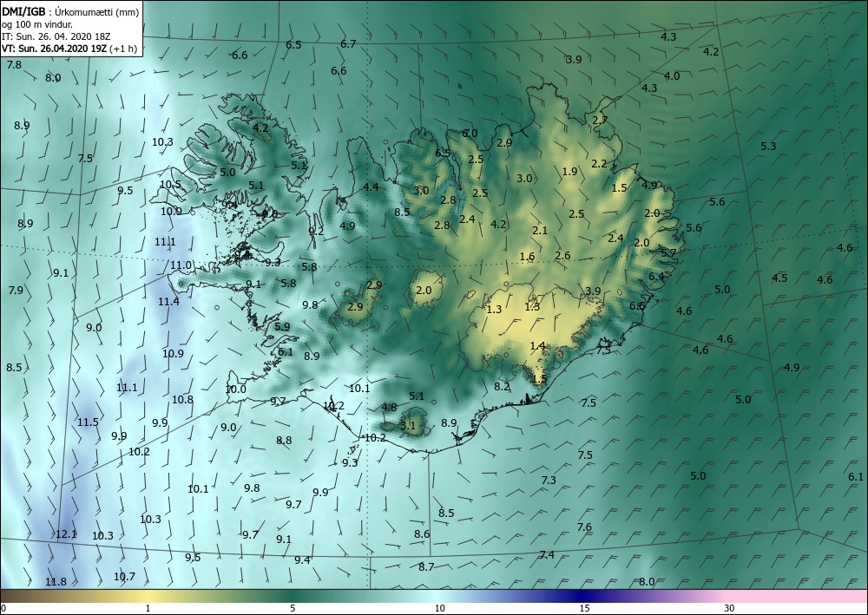This screenshot has height=615, width=868.
Task: Click the '0' label on the color scale
Action: click(3, 609)
